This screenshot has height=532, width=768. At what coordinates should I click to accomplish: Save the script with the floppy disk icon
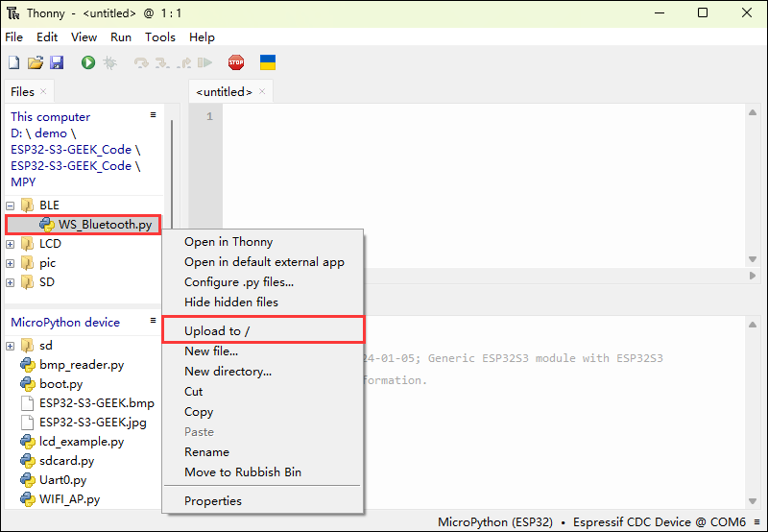[x=57, y=62]
